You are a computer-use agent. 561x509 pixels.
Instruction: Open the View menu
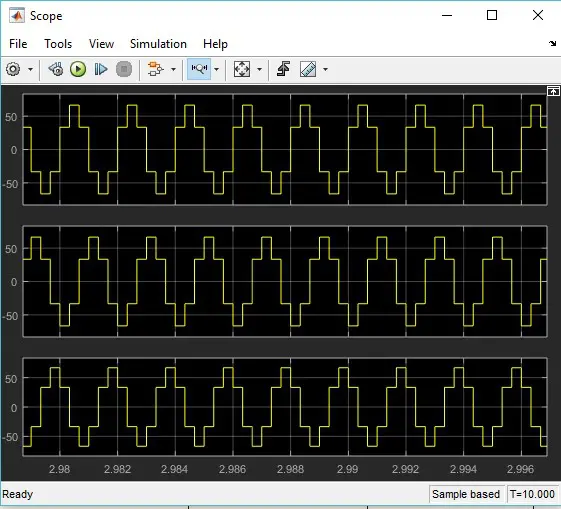pyautogui.click(x=101, y=44)
